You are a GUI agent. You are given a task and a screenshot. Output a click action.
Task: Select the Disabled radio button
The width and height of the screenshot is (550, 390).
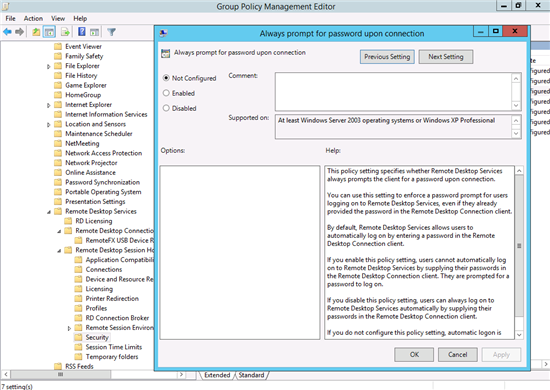pos(166,108)
